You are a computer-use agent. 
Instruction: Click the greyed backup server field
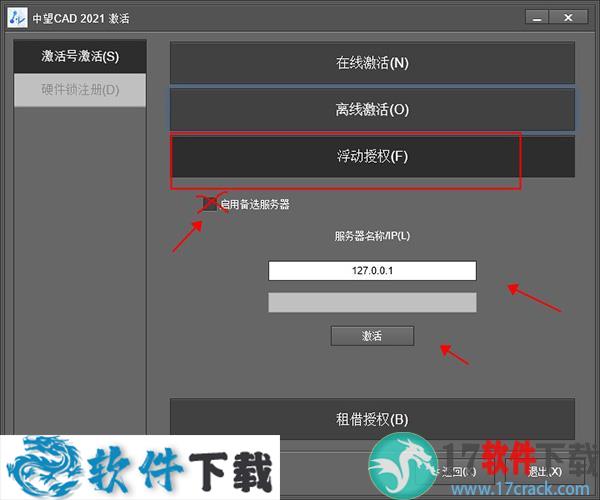372,302
